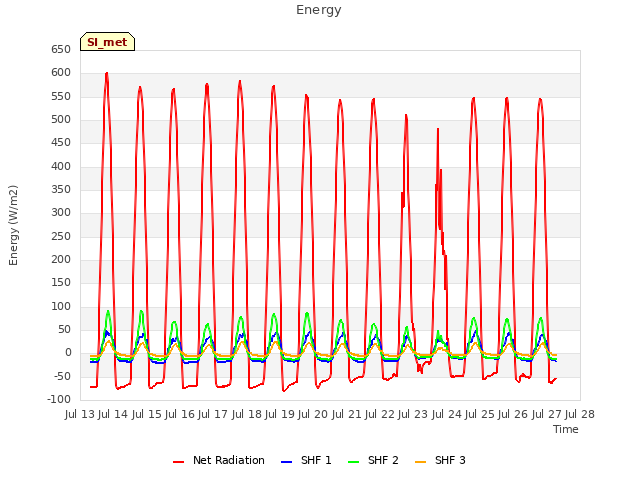Click the jagged Net Radiation peak on Jul 23
This screenshot has height=480, width=640.
tap(438, 130)
